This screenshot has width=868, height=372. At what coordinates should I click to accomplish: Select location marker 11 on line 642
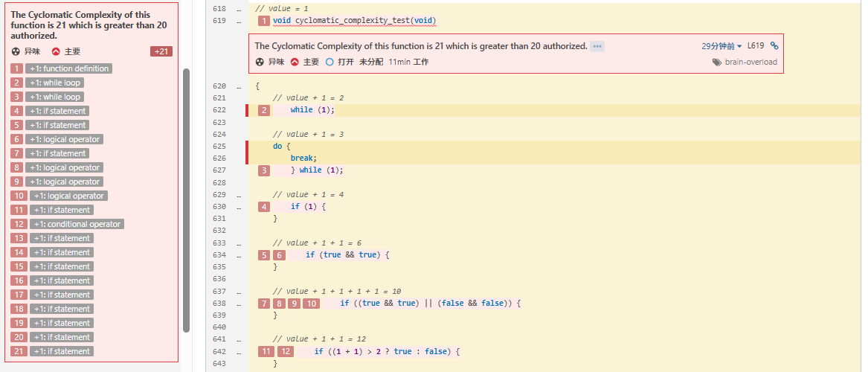[266, 351]
